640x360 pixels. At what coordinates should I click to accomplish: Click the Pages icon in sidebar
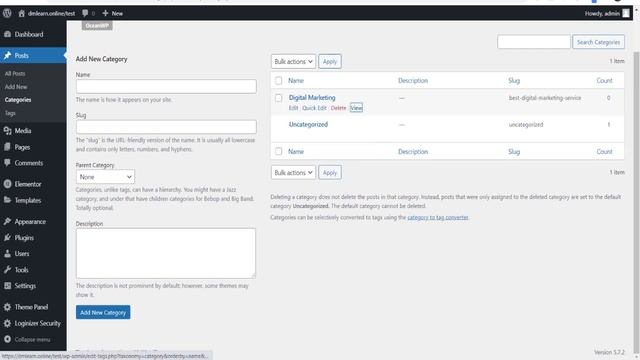(7, 147)
